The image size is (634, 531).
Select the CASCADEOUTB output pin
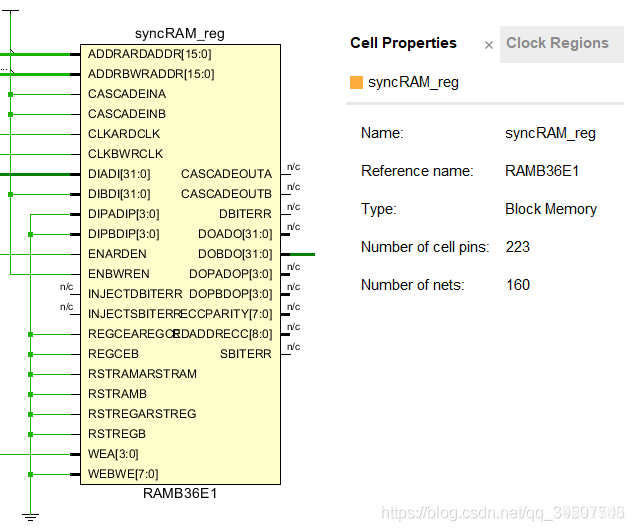click(226, 194)
